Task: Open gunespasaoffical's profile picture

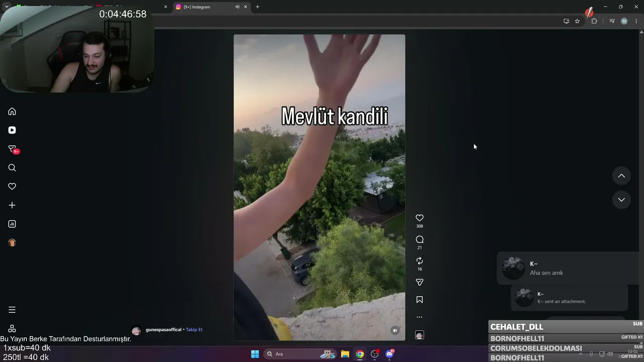Action: pos(136,331)
